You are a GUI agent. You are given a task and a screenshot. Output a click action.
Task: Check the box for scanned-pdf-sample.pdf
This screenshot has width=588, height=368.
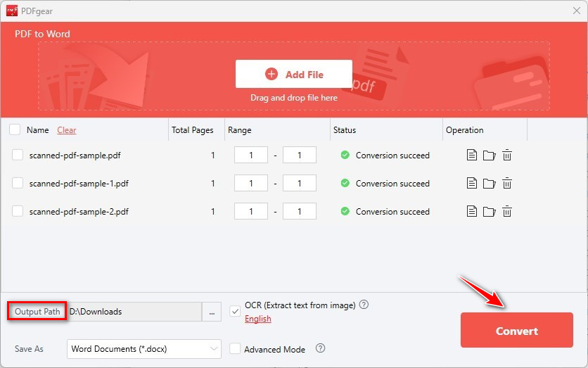pos(18,155)
